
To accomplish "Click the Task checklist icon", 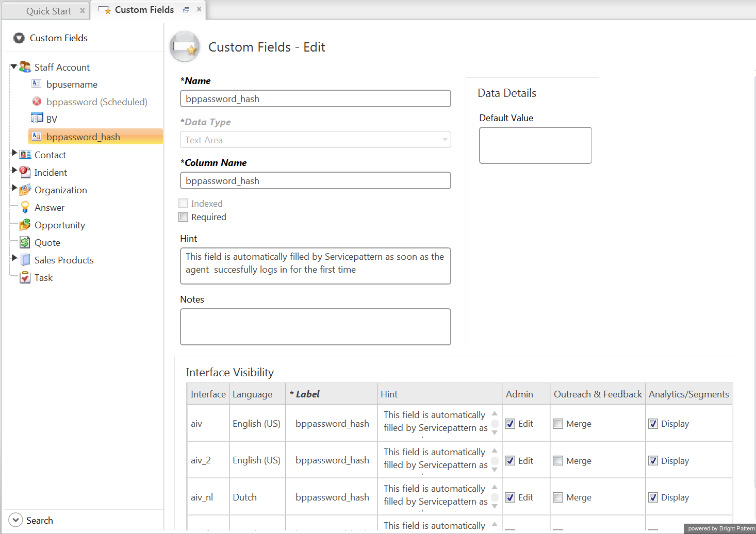I will tap(25, 277).
